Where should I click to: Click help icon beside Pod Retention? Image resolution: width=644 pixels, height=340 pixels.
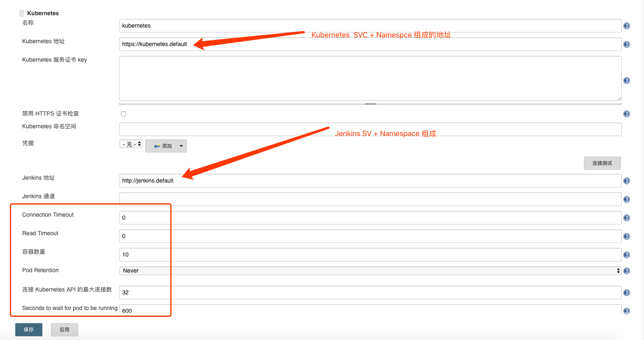tap(626, 271)
